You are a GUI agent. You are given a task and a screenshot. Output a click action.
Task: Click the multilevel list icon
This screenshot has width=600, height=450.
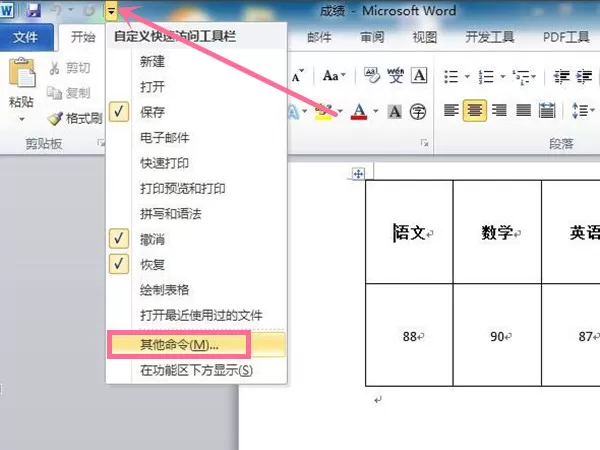(x=521, y=77)
